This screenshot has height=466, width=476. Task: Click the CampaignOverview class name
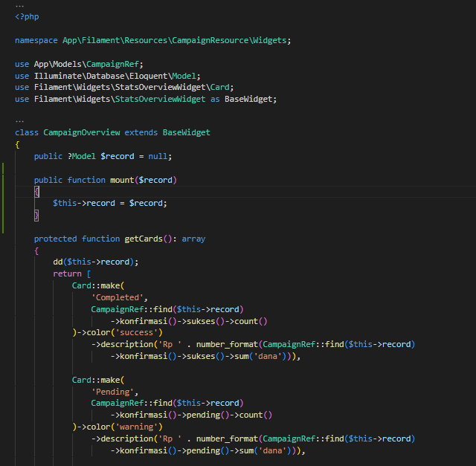pyautogui.click(x=82, y=132)
